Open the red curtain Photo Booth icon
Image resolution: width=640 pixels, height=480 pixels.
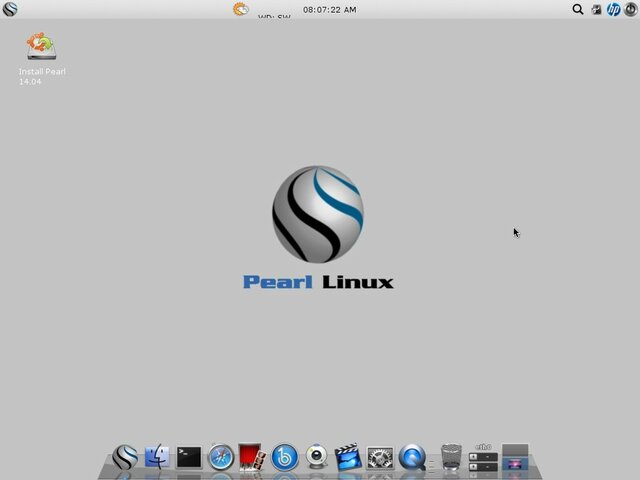252,457
